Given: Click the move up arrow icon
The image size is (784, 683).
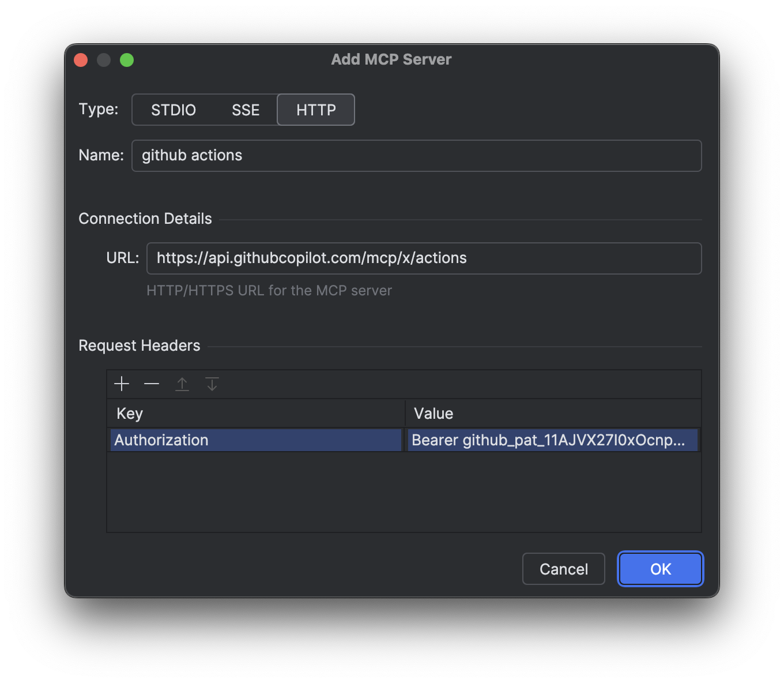Looking at the screenshot, I should (x=182, y=384).
